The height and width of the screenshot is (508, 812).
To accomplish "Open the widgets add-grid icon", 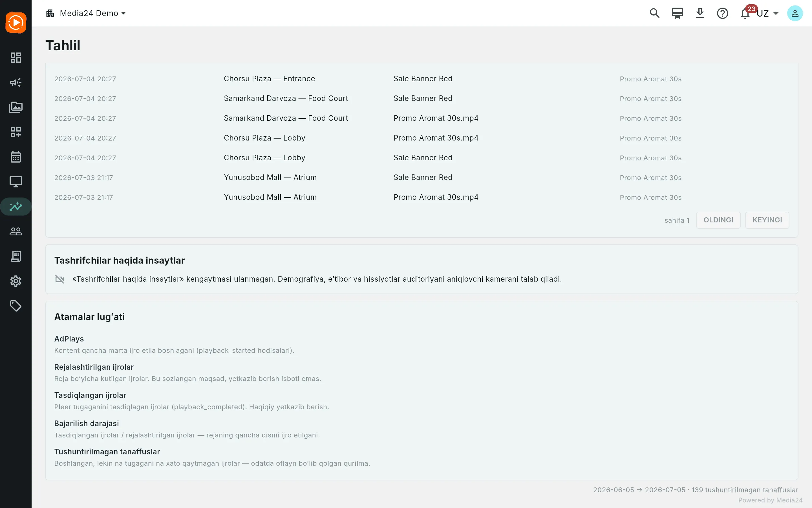I will (16, 132).
